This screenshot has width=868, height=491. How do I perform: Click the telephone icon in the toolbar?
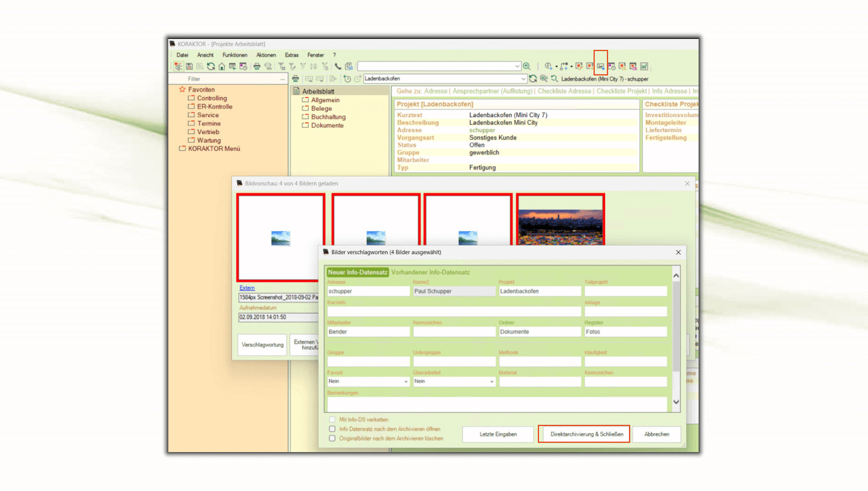[338, 66]
